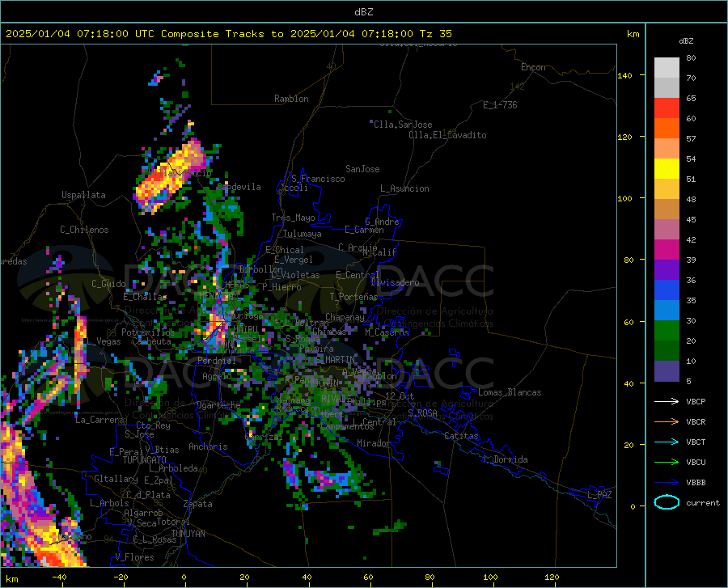Click the orange VBCR arrow legend icon

[667, 422]
